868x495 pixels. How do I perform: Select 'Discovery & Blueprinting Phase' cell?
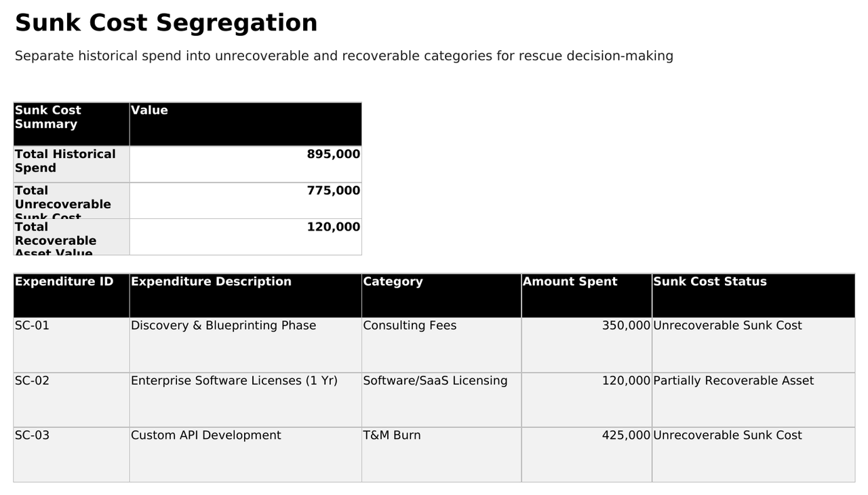pos(245,345)
